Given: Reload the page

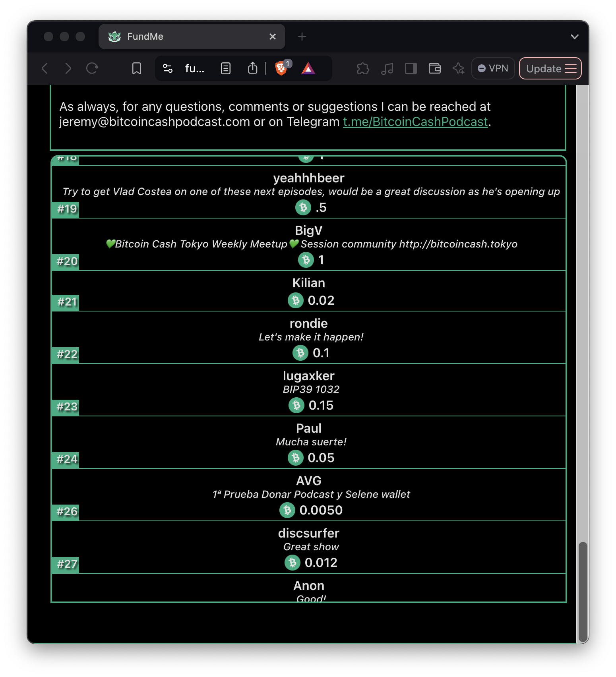Looking at the screenshot, I should click(92, 69).
